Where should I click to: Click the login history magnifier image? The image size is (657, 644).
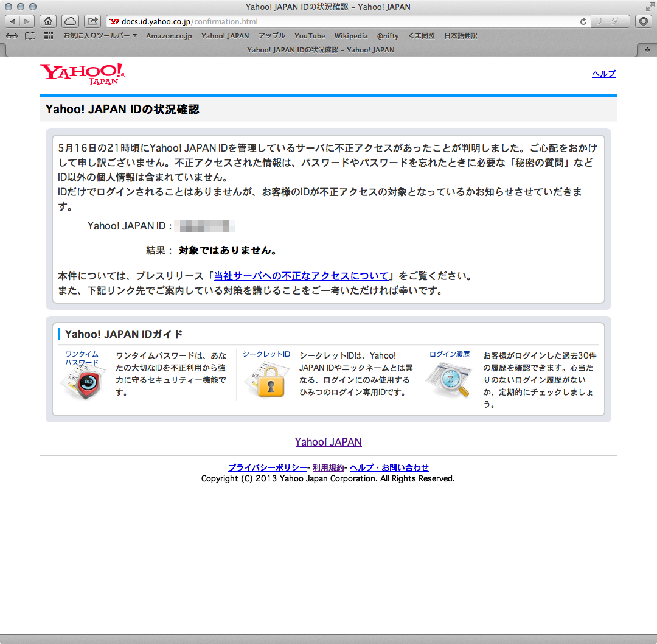point(448,380)
